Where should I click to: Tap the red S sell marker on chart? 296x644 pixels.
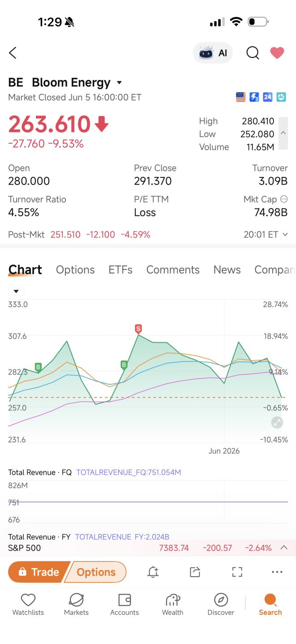[138, 329]
